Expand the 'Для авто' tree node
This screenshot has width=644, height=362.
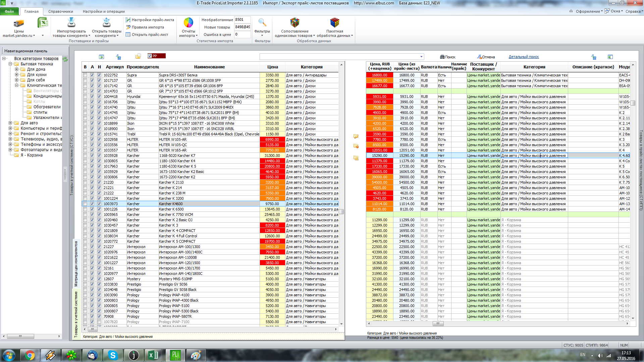10,123
